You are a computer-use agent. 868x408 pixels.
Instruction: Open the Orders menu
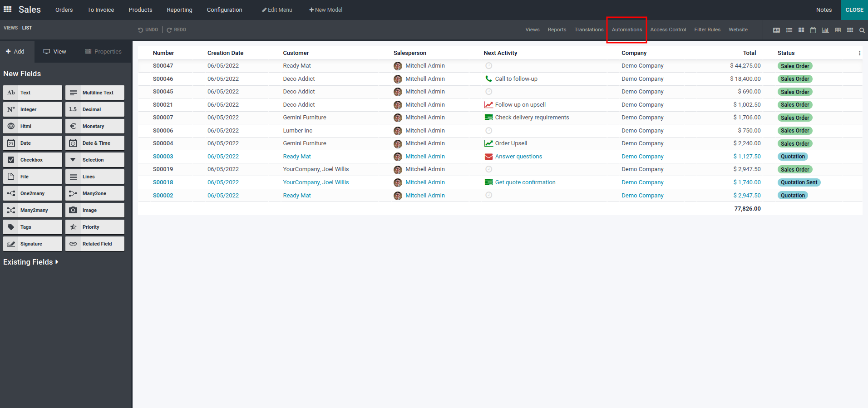(x=64, y=10)
